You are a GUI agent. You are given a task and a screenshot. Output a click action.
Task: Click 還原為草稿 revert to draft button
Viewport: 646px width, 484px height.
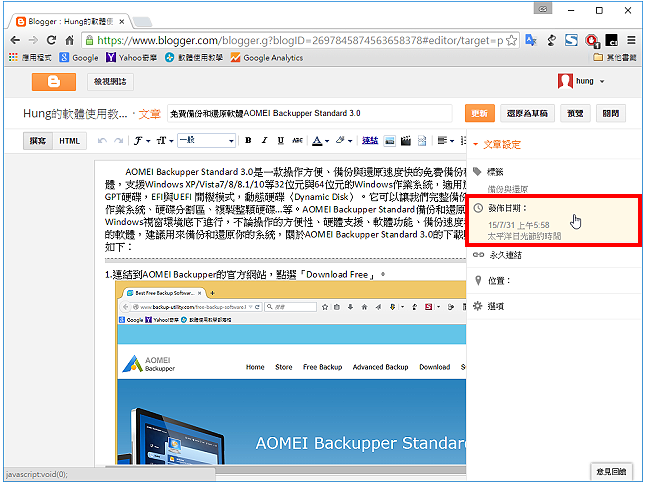(x=527, y=113)
